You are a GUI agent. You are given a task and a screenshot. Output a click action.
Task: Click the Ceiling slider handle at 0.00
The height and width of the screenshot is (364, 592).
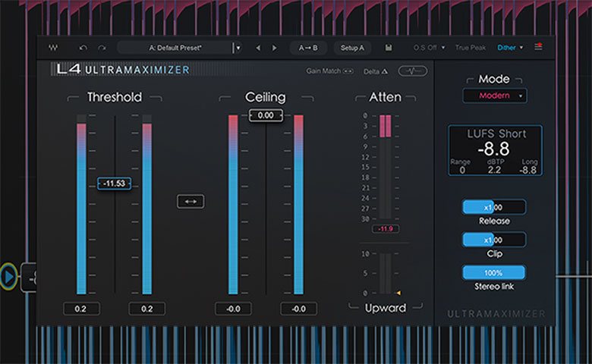[x=266, y=115]
